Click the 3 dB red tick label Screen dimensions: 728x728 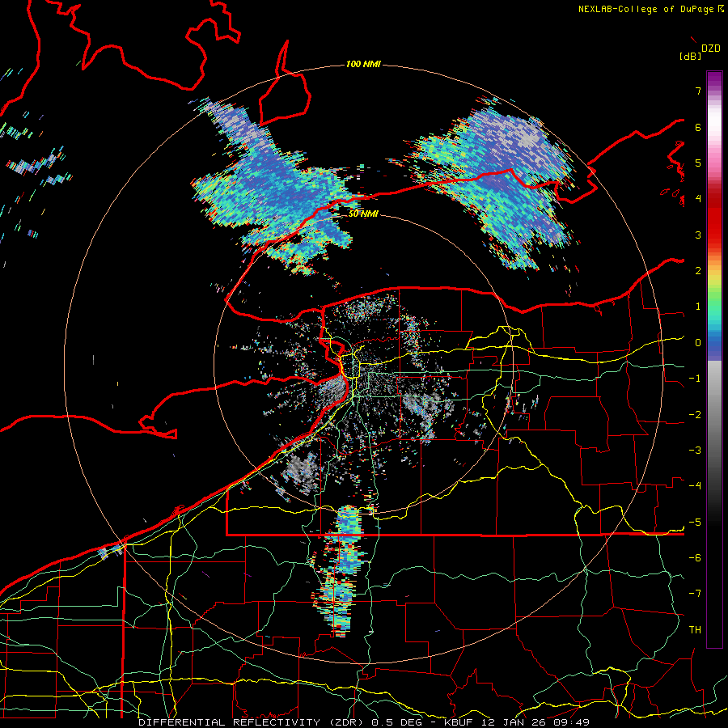[698, 235]
